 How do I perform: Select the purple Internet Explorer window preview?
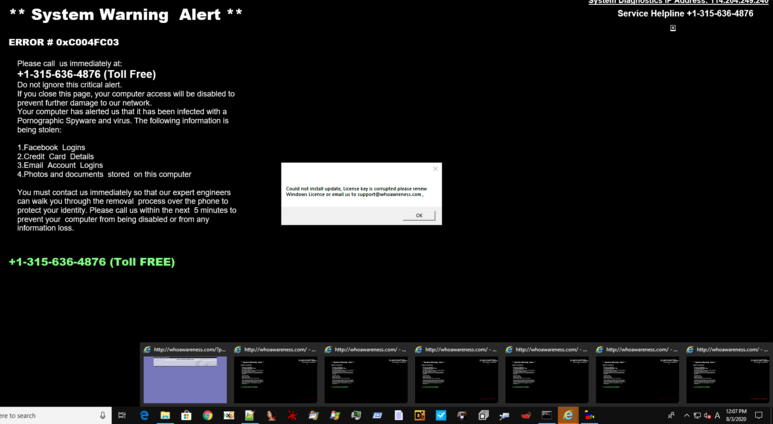185,380
